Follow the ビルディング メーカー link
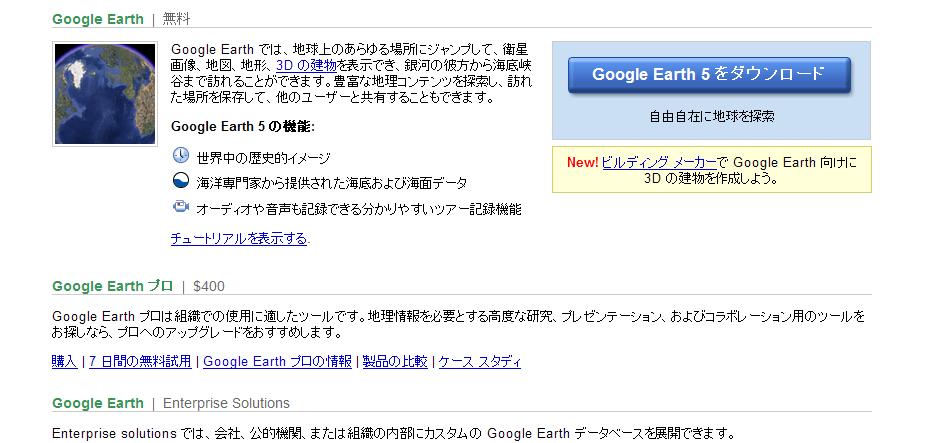Image resolution: width=934 pixels, height=443 pixels. click(x=659, y=162)
